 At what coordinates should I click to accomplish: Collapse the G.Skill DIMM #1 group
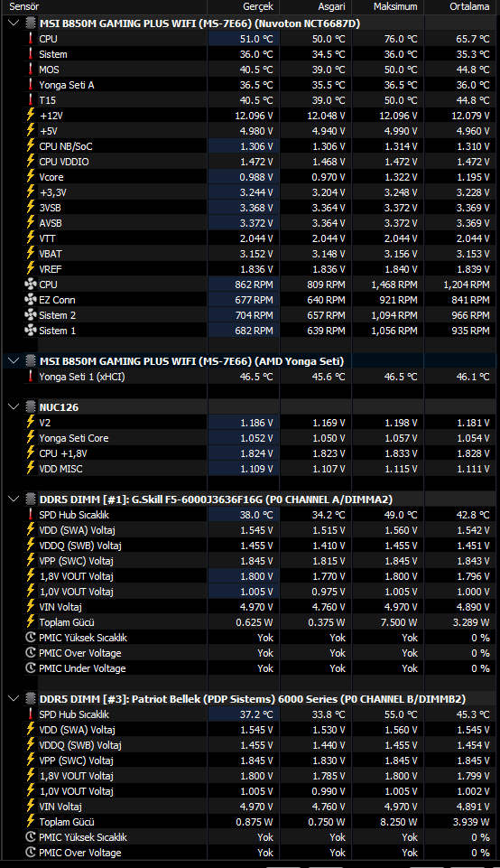(x=14, y=499)
